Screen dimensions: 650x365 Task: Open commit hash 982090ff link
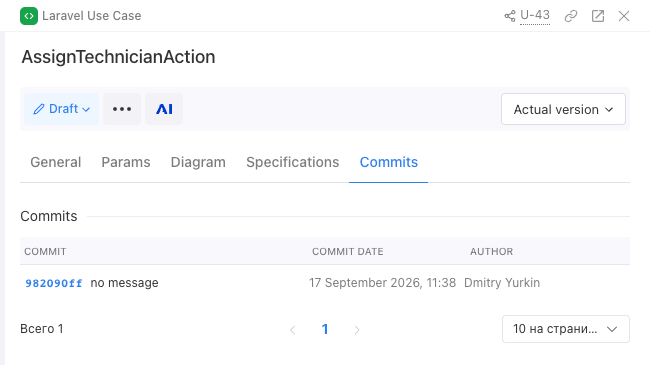pos(54,283)
